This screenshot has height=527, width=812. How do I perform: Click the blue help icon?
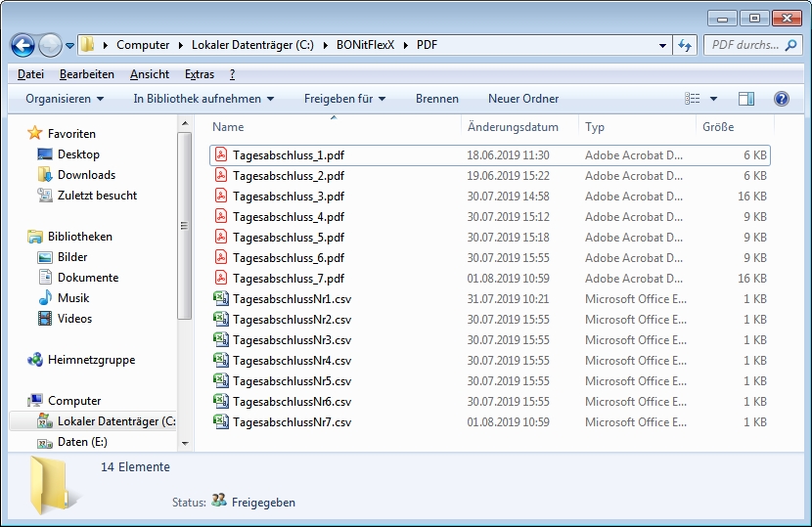coord(782,99)
